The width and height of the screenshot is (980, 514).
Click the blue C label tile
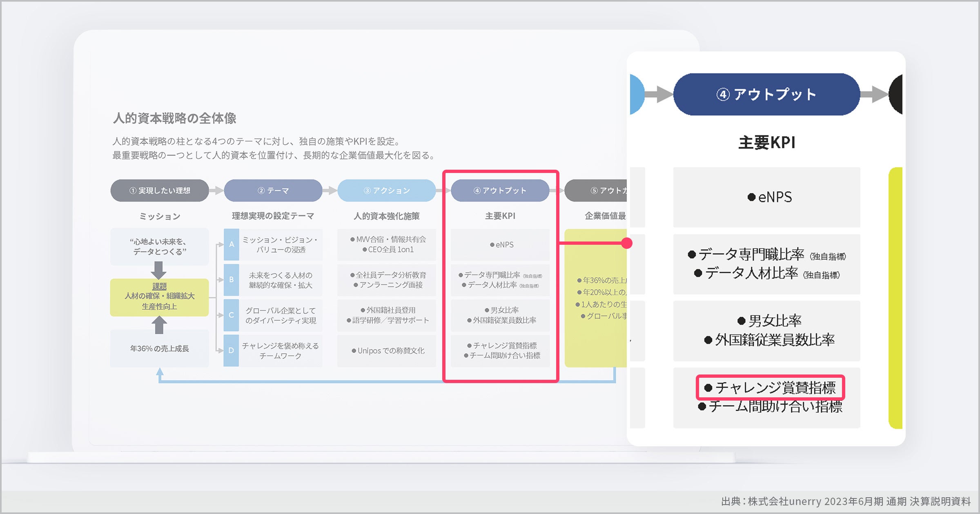point(232,315)
